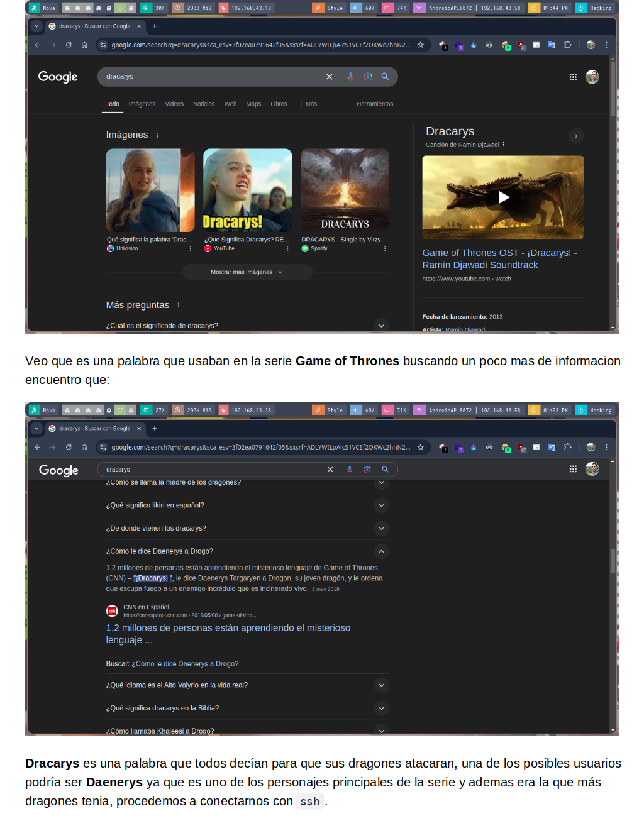Viewport: 644px width, 833px height.
Task: Open Google Lens image search in the top screenshot
Action: pos(368,77)
